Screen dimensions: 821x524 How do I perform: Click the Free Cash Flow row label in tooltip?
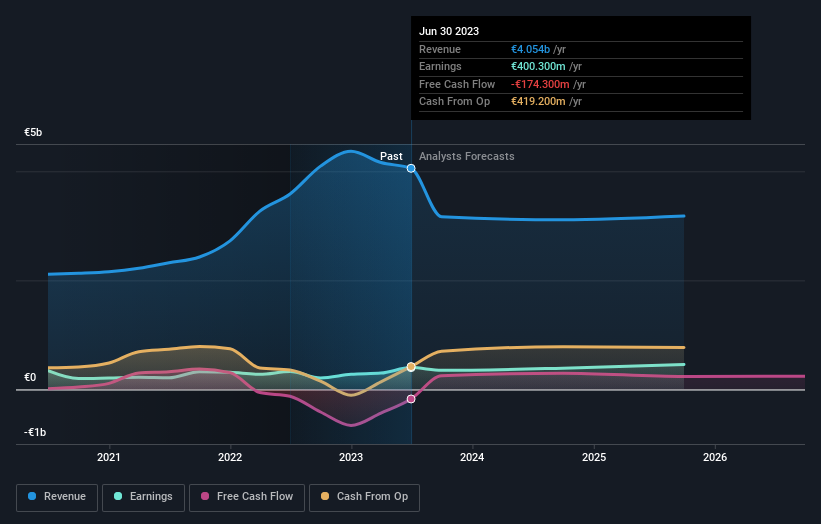[457, 84]
